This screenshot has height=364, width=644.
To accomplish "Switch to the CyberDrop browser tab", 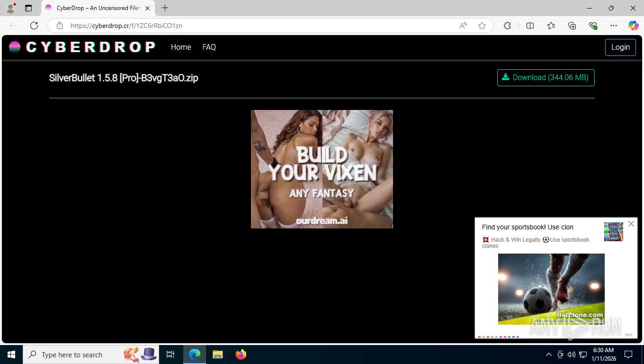I will tap(98, 8).
